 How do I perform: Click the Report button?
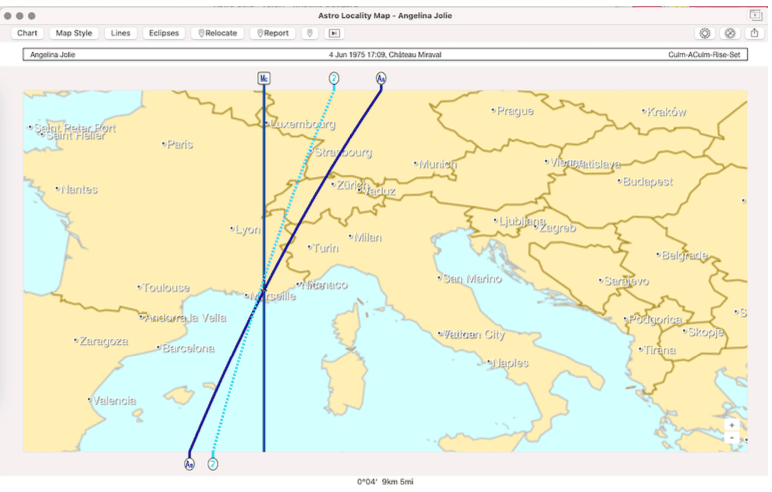(x=272, y=33)
